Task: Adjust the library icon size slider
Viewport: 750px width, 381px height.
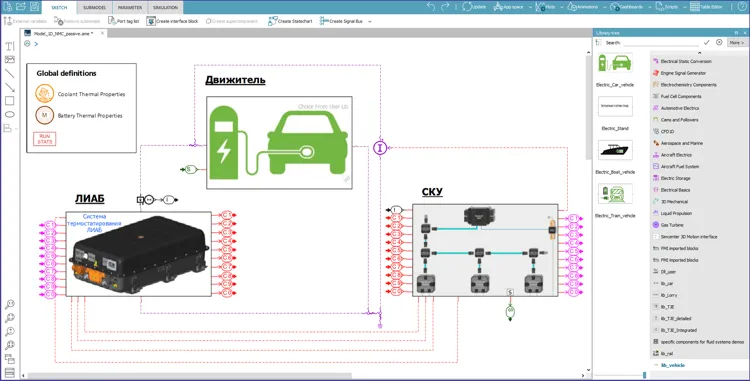Action: [644, 376]
